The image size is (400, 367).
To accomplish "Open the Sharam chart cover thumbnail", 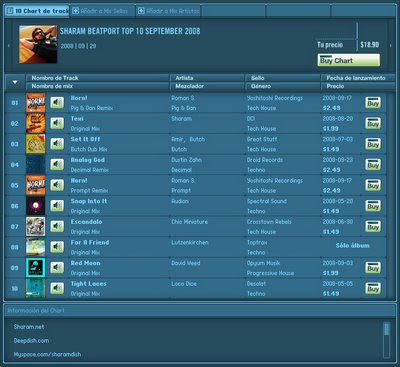I will tap(38, 44).
